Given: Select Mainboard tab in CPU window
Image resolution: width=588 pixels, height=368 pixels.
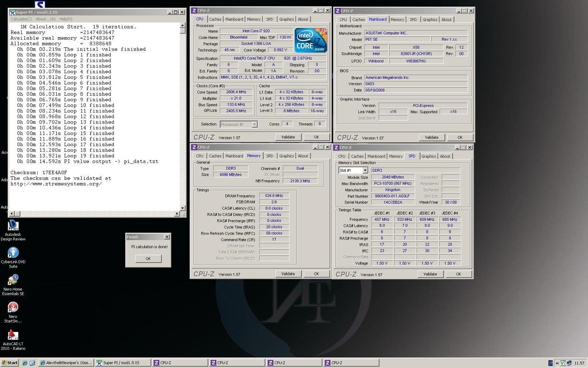Looking at the screenshot, I should [234, 20].
